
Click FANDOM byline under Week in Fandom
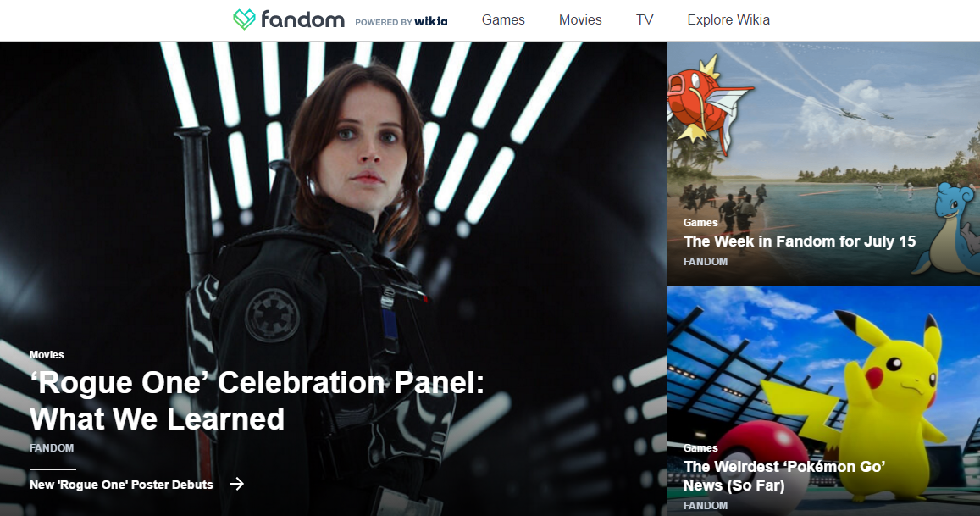706,262
